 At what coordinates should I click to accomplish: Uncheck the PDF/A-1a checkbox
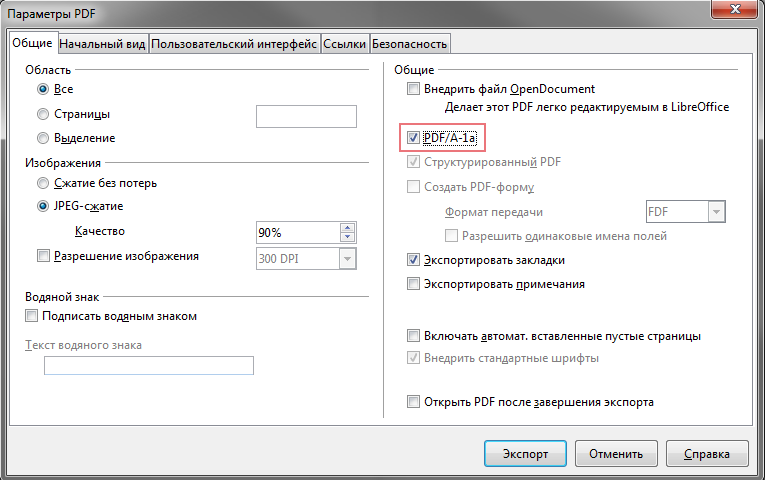point(413,138)
